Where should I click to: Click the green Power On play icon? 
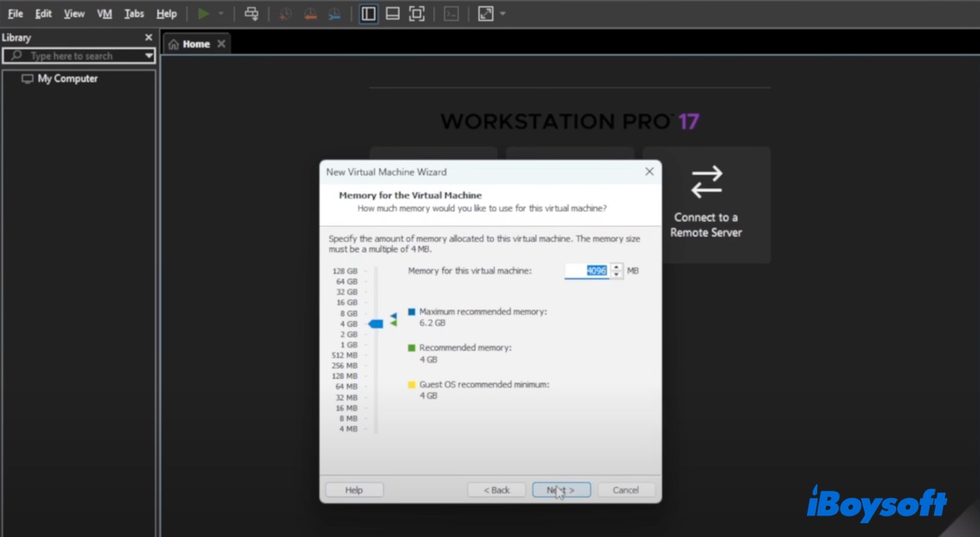(203, 14)
